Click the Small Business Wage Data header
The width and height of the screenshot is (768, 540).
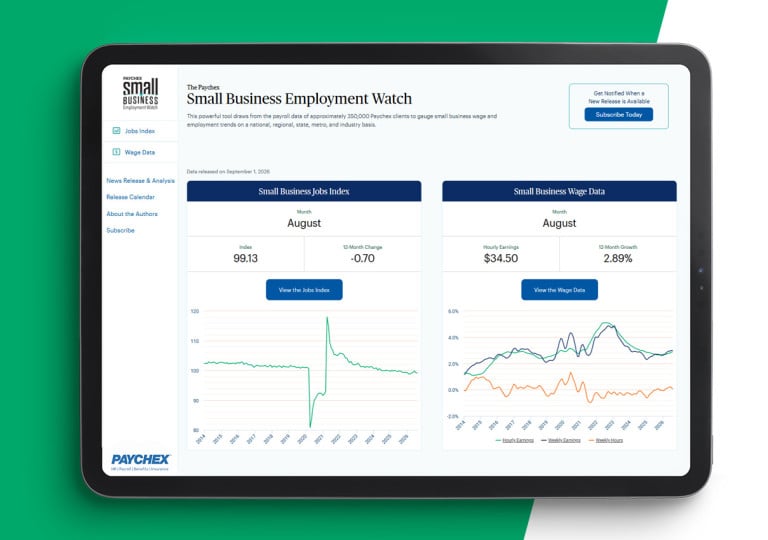click(559, 191)
